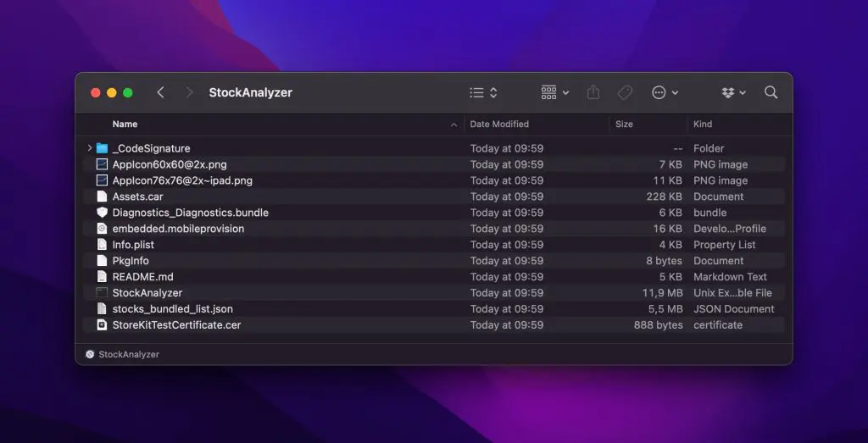Click the 8 bytes size value
Screen dimensions: 868x443
click(x=665, y=261)
